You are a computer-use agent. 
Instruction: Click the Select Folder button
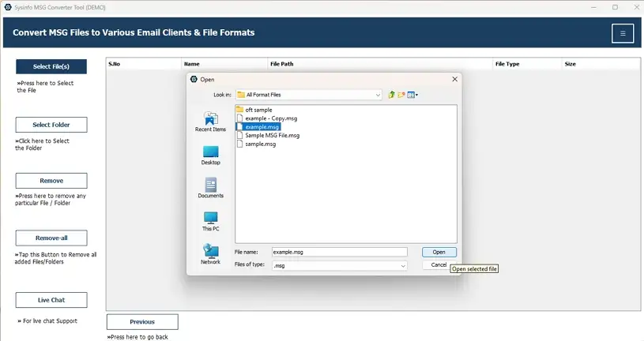coord(51,125)
